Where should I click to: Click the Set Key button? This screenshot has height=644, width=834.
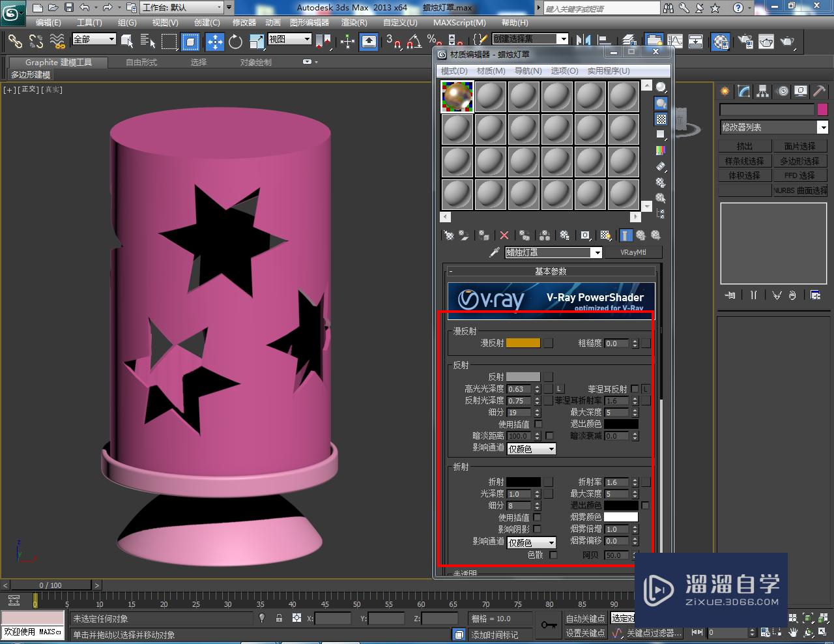pos(585,633)
